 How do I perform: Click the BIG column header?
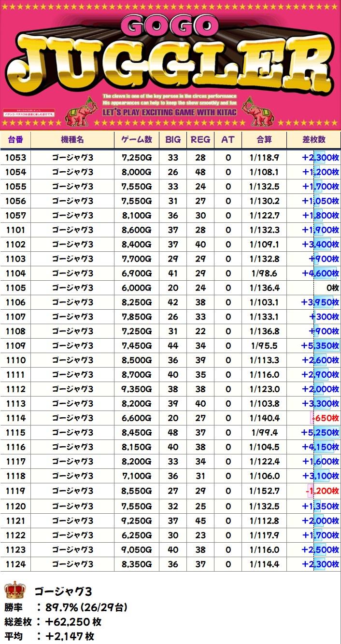pos(173,139)
